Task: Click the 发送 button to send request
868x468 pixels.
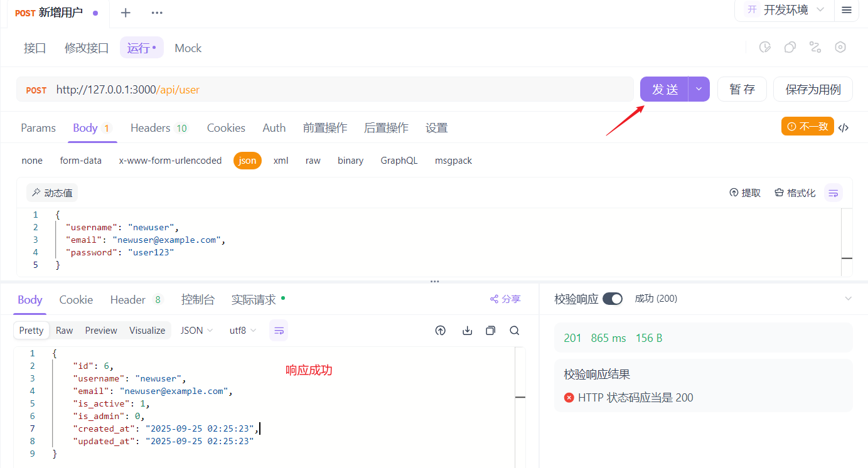Action: coord(665,89)
